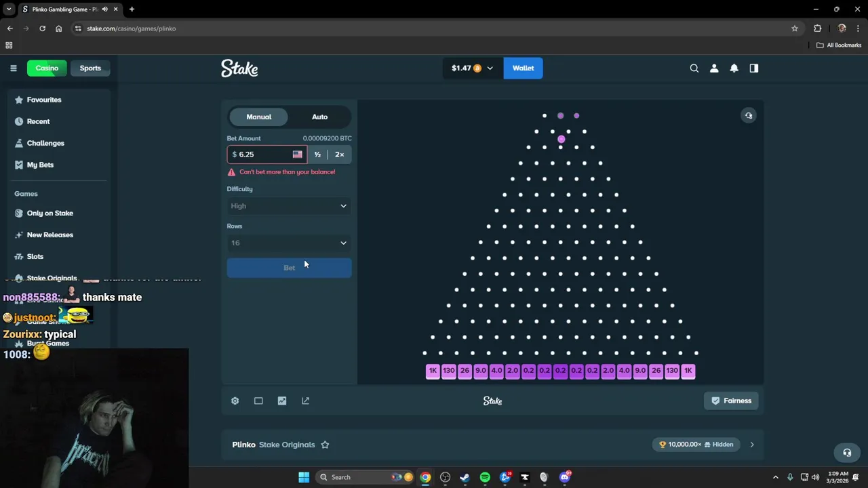Click the left 130 multiplier bucket

coord(449,371)
